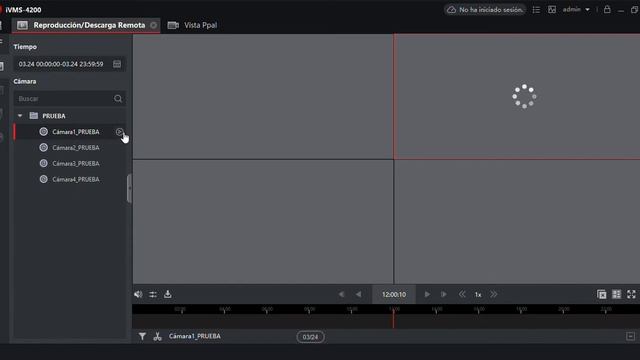The width and height of the screenshot is (640, 360).
Task: Click the 03/24 date badge
Action: tap(311, 337)
